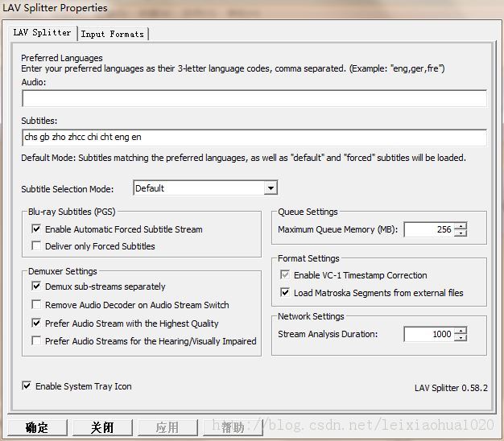Click the 应用 (Apply) button
This screenshot has height=441, width=504.
[x=167, y=427]
